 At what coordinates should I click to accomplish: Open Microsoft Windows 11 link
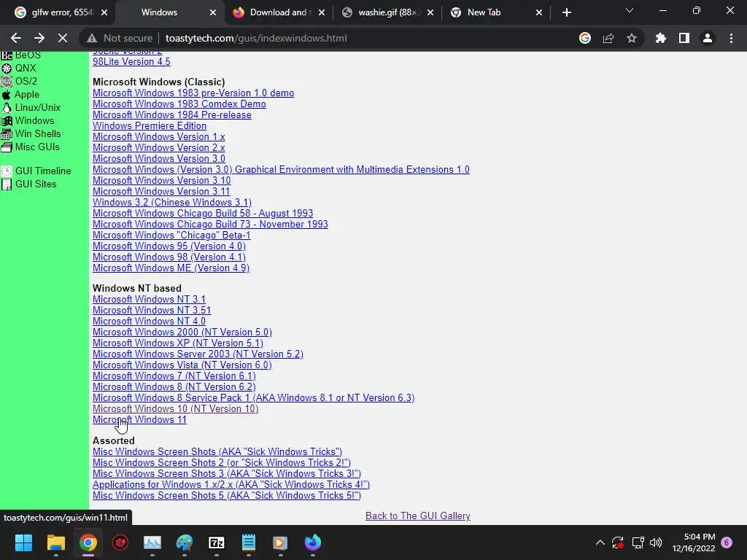[x=139, y=420]
